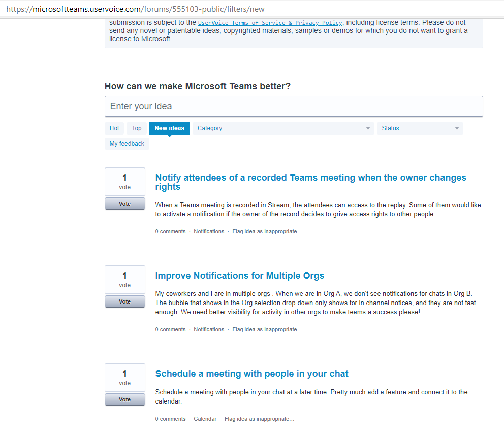The image size is (504, 436).
Task: Click the vote count box for Schedule a meeting idea
Action: 124,378
